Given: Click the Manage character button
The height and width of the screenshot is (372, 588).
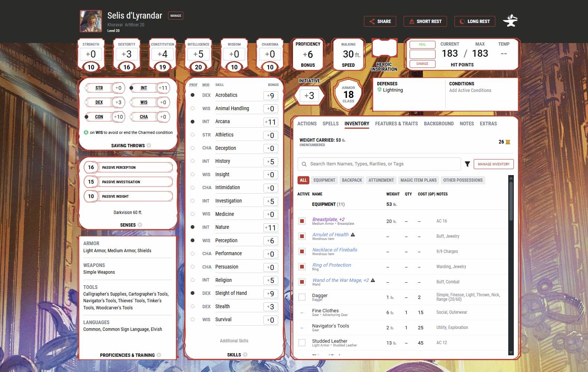Looking at the screenshot, I should [176, 16].
